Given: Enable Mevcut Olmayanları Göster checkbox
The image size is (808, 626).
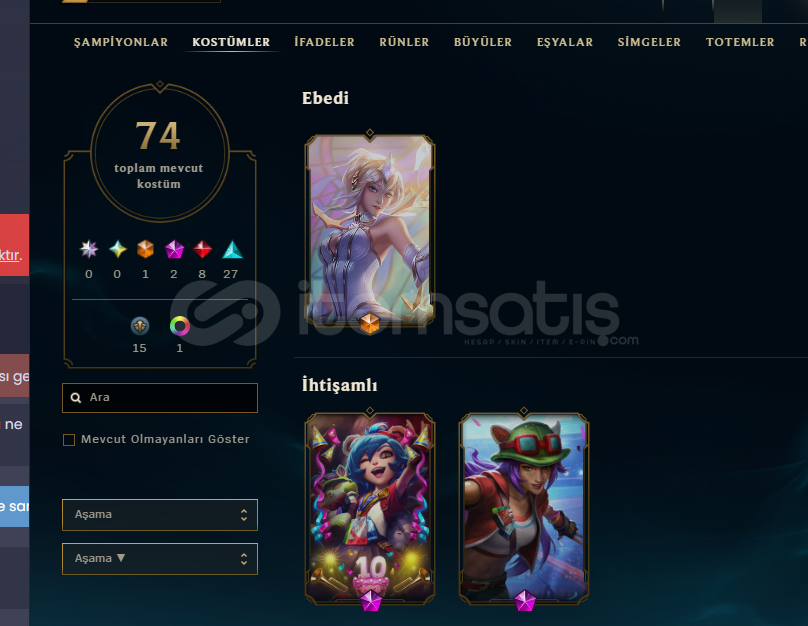Looking at the screenshot, I should (69, 439).
